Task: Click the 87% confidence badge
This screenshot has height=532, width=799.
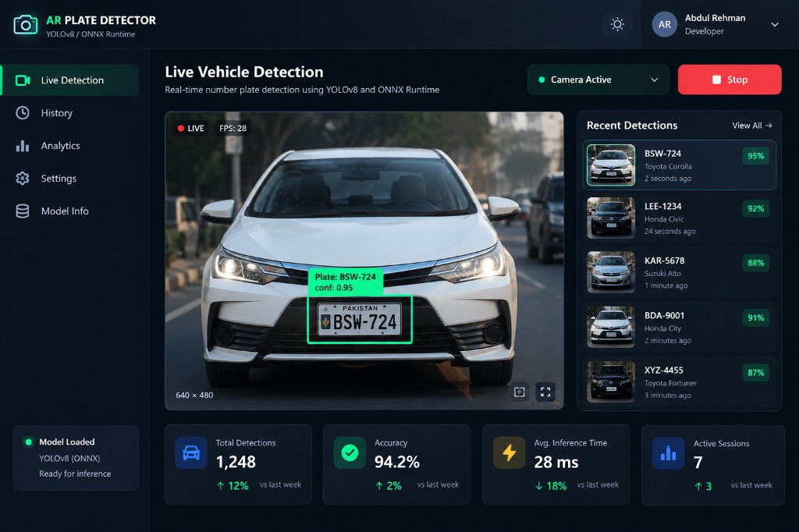Action: [x=755, y=373]
